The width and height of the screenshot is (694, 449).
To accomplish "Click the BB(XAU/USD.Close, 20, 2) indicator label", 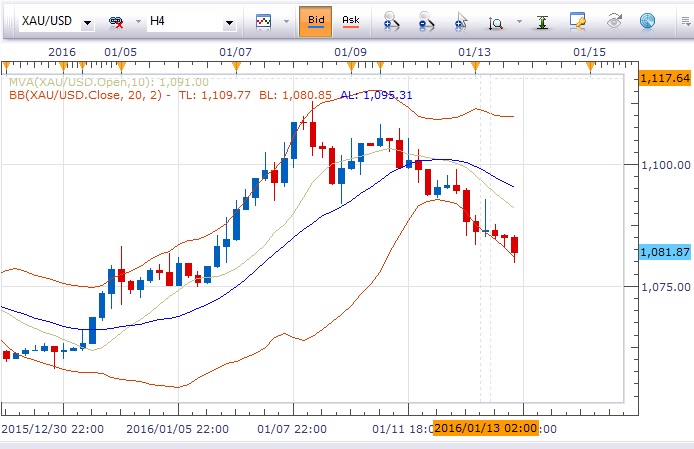I will [x=85, y=95].
